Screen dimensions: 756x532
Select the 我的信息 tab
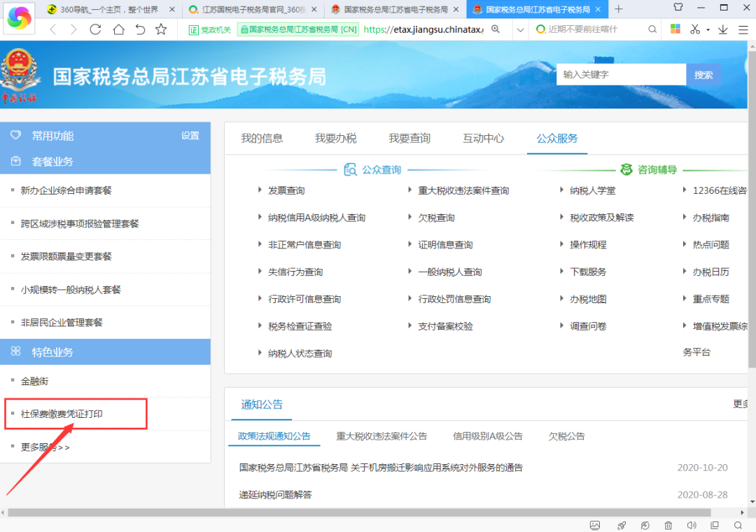coord(262,139)
